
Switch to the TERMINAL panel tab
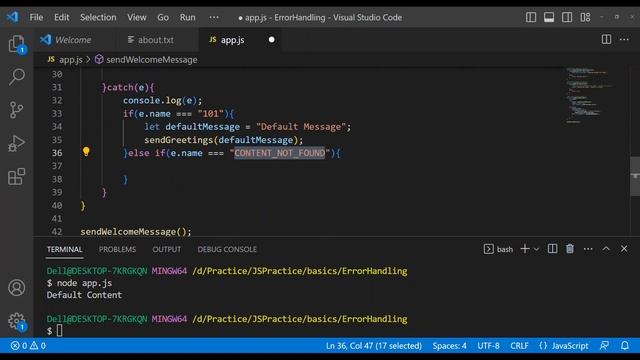point(64,249)
